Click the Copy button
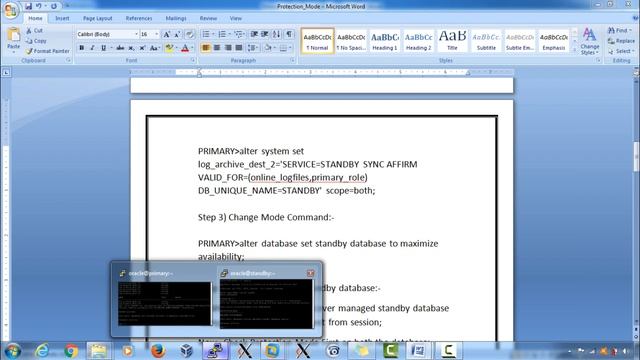The image size is (640, 360). [x=36, y=41]
